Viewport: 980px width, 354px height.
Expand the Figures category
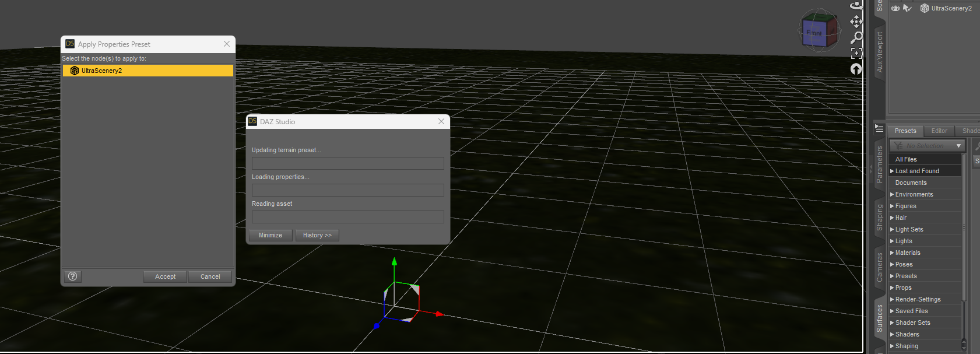892,206
